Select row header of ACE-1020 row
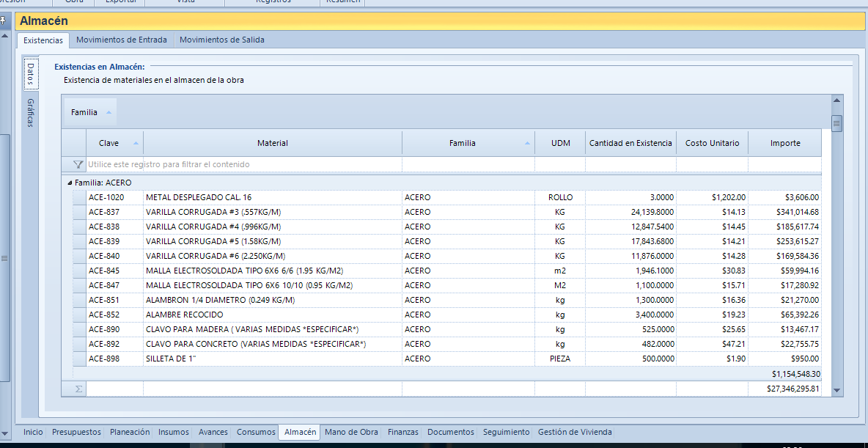 pyautogui.click(x=80, y=197)
